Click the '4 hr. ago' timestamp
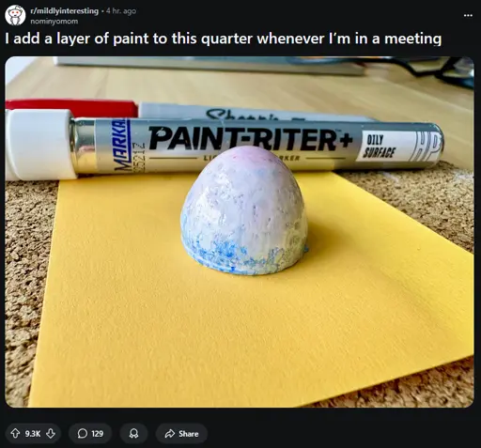Viewport: 481px width, 448px height. [121, 11]
